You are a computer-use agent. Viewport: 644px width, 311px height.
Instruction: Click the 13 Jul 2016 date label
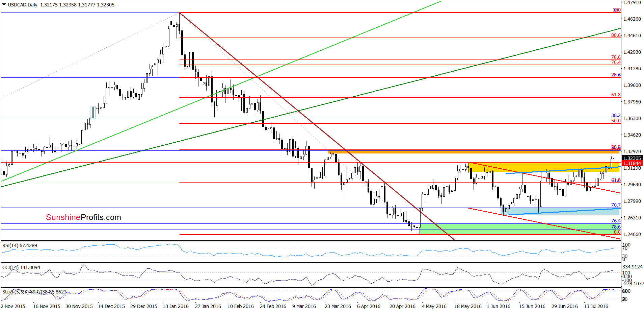(596, 306)
